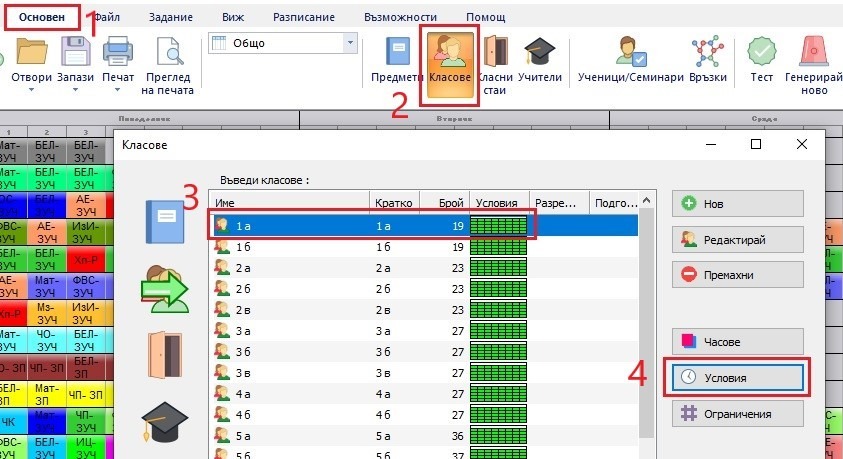This screenshot has height=459, width=843.
Task: Click red Хп-Р cell in schedule grid
Action: (x=86, y=260)
